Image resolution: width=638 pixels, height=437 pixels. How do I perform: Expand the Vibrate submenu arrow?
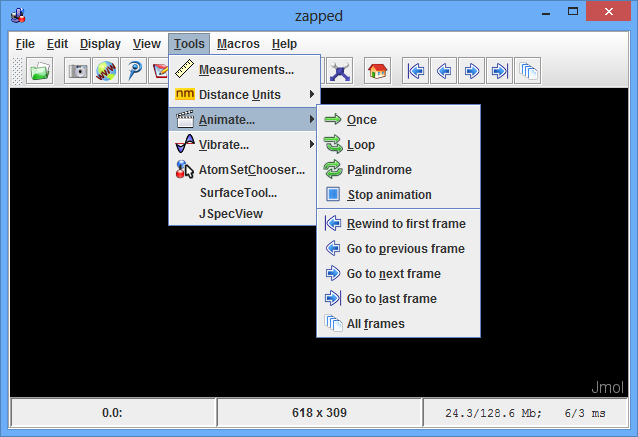click(312, 144)
